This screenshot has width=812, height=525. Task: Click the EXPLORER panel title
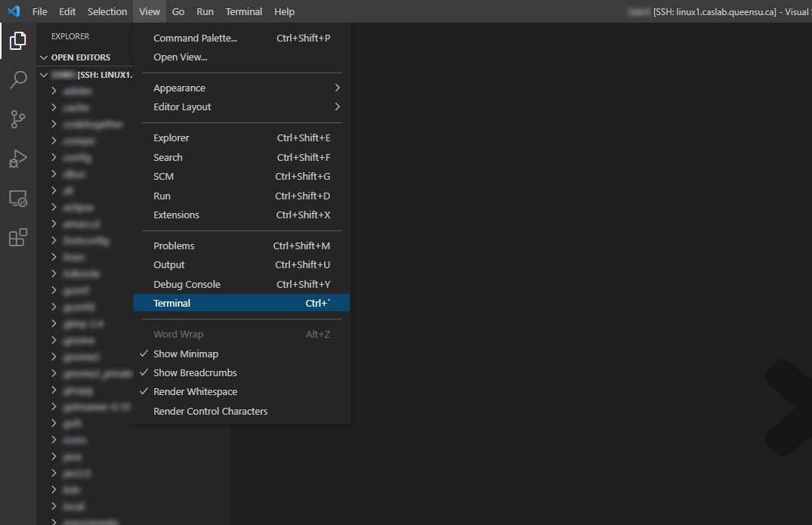click(70, 36)
